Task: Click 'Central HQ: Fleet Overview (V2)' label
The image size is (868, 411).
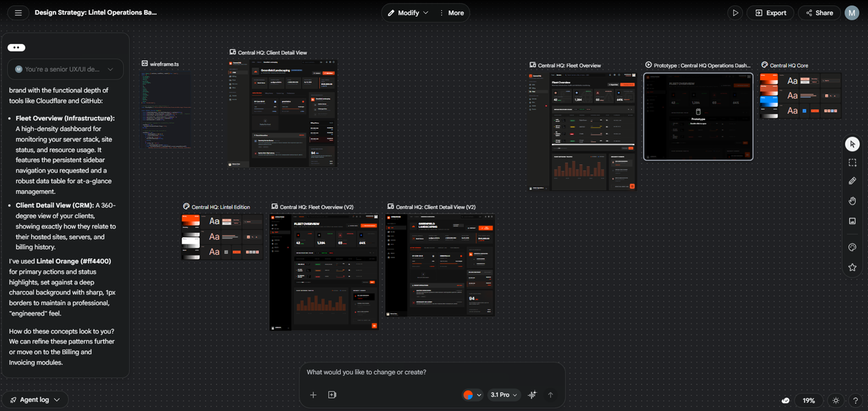Action: pos(317,207)
